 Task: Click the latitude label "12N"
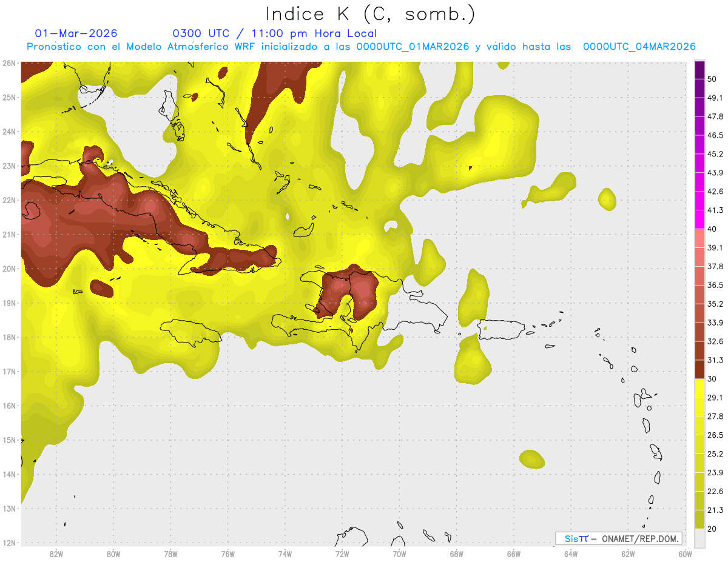[x=9, y=543]
